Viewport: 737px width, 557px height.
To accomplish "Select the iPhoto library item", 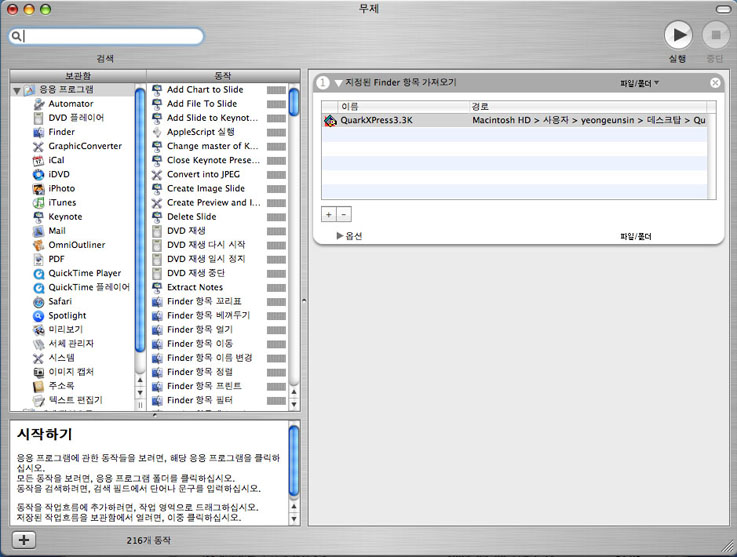I will pyautogui.click(x=61, y=189).
